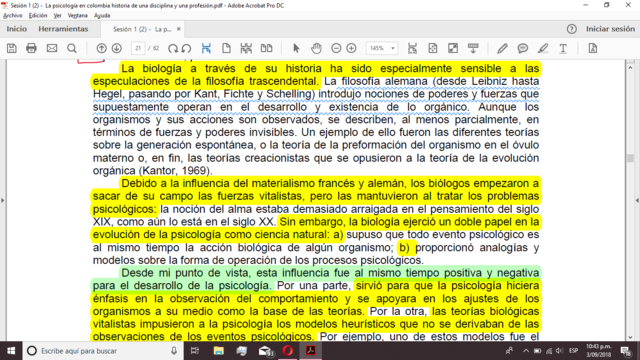Zoom out with the minus button
The image size is (640, 360).
click(336, 48)
